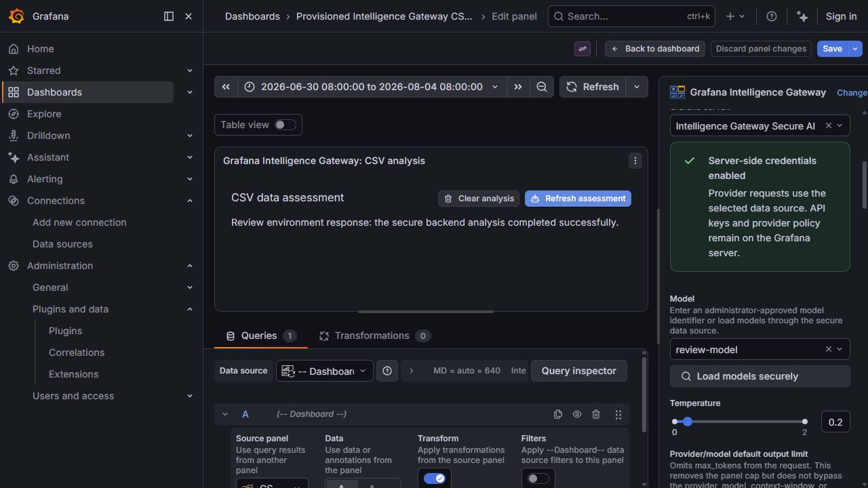Image resolution: width=868 pixels, height=488 pixels.
Task: Clear the Intelligence Gateway Secure AI selection
Action: [828, 125]
